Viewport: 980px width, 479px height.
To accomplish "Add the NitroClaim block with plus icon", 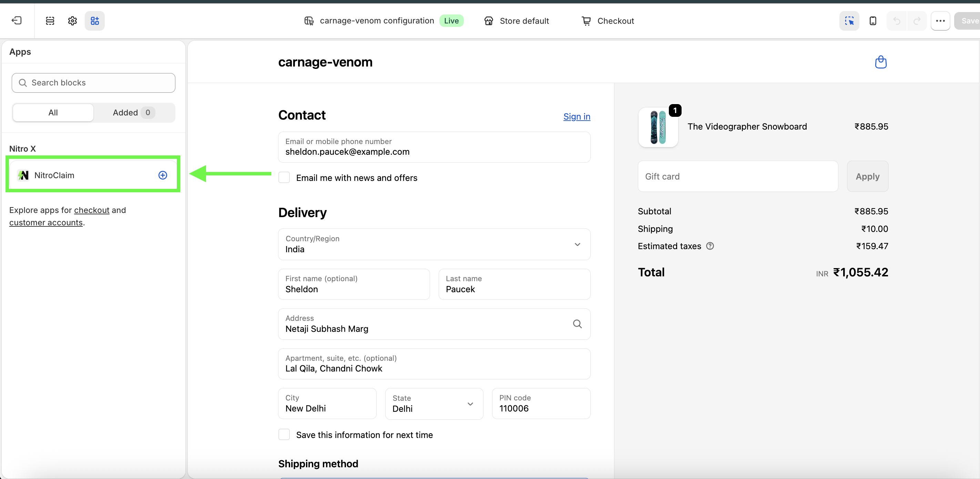I will pyautogui.click(x=162, y=175).
